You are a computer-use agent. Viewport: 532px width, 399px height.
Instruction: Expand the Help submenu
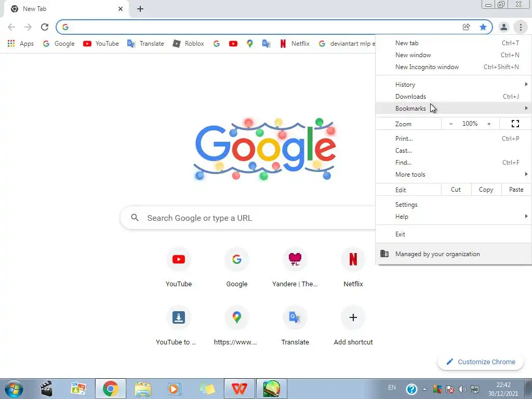point(454,217)
